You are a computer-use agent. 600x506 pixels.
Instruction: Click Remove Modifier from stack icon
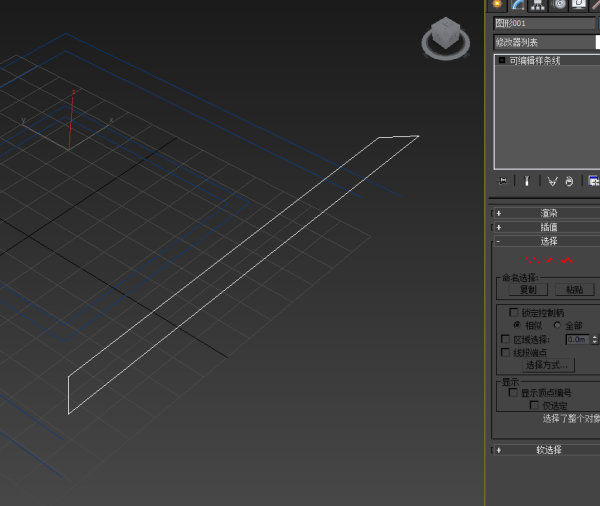click(569, 181)
